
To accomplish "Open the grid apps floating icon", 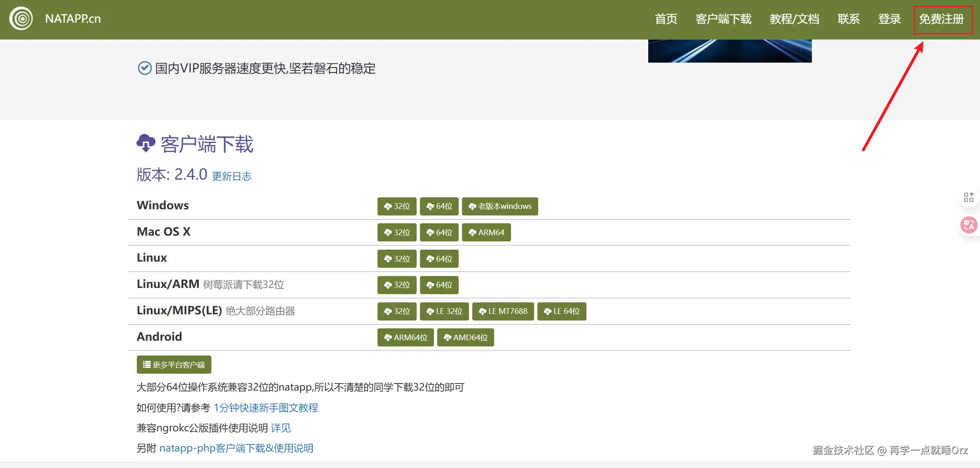I will coord(968,197).
